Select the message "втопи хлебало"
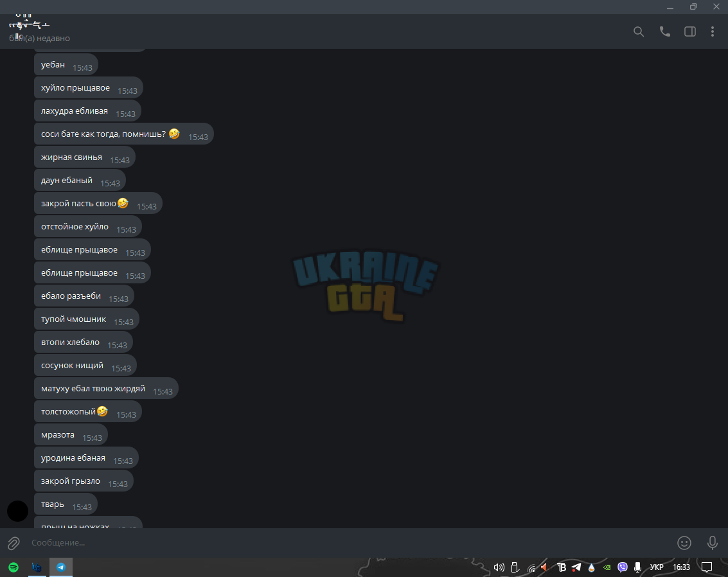The image size is (728, 577). pyautogui.click(x=83, y=342)
